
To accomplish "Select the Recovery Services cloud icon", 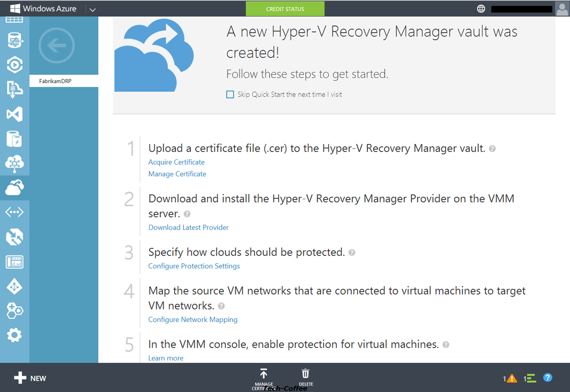I will 15,187.
